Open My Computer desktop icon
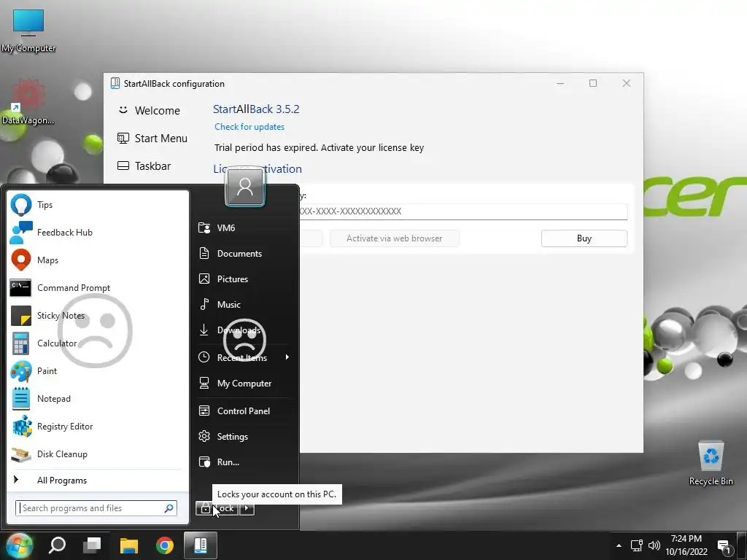Screen dimensions: 747x560 28,31
